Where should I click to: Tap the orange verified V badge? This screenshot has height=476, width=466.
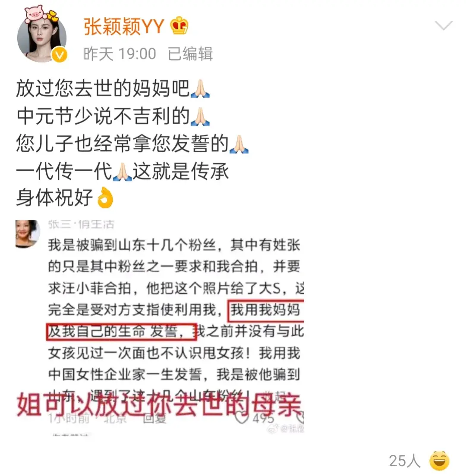[x=59, y=55]
